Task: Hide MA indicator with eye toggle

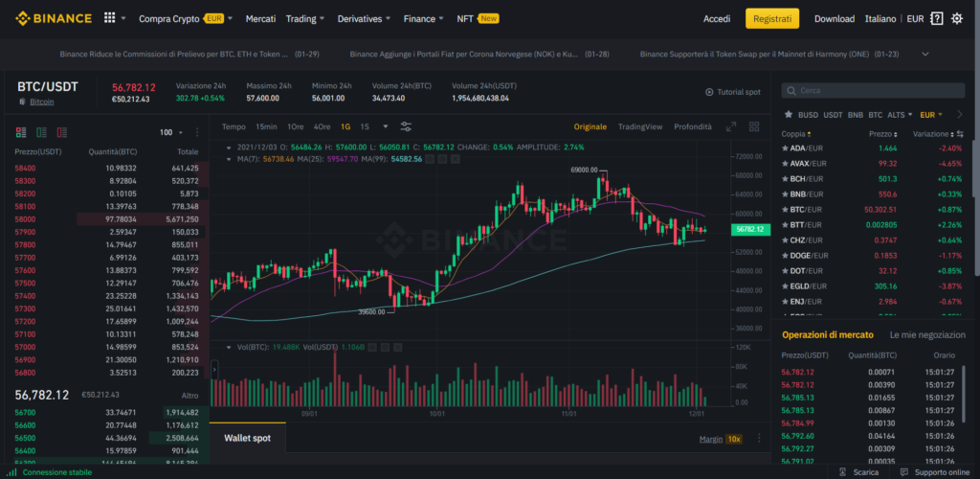Action: pos(431,159)
